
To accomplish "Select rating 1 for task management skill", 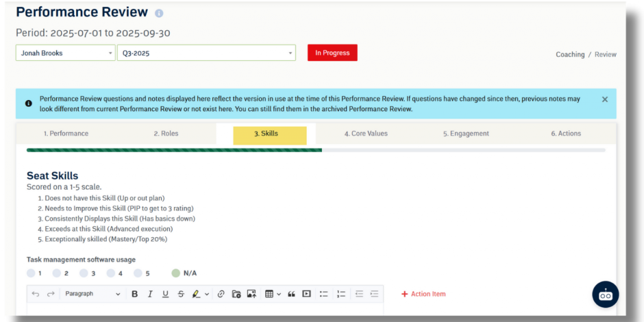I will [x=31, y=273].
